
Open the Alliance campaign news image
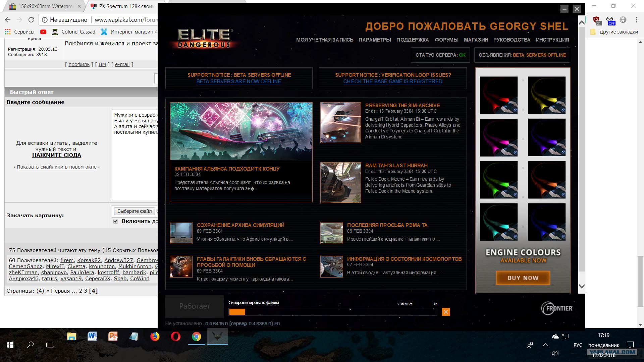click(241, 131)
